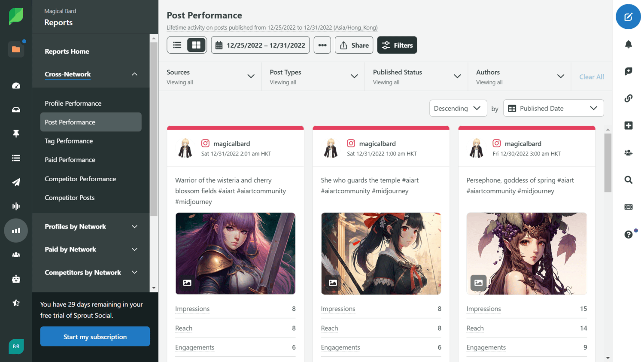This screenshot has height=362, width=644.
Task: Switch to grid card view toggle
Action: pos(196,45)
